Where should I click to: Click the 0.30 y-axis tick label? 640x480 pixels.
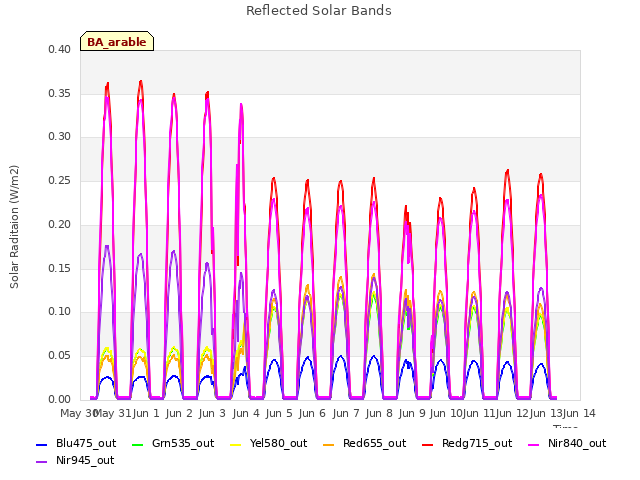60,137
